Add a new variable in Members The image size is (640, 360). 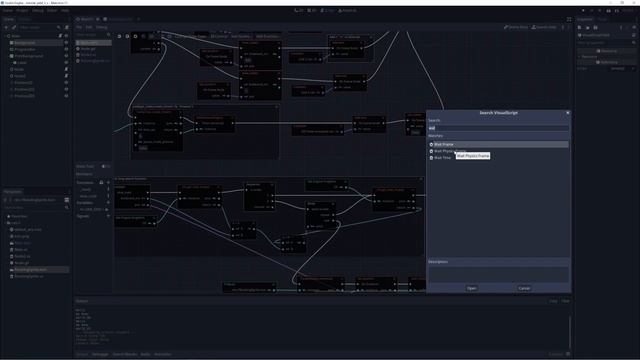108,202
